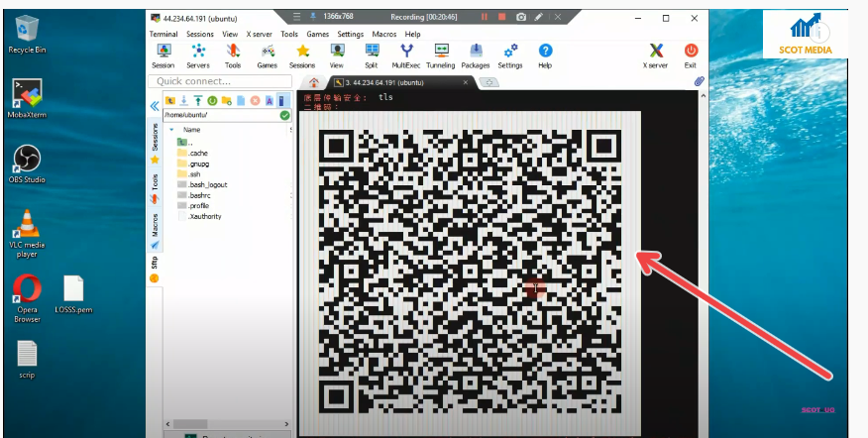Viewport: 868px width, 438px height.
Task: Create new file in SFTP browser
Action: click(x=241, y=100)
